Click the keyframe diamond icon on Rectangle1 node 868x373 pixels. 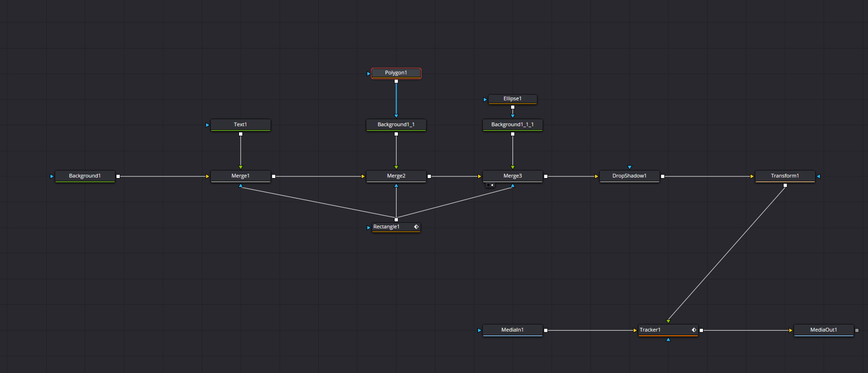point(416,227)
